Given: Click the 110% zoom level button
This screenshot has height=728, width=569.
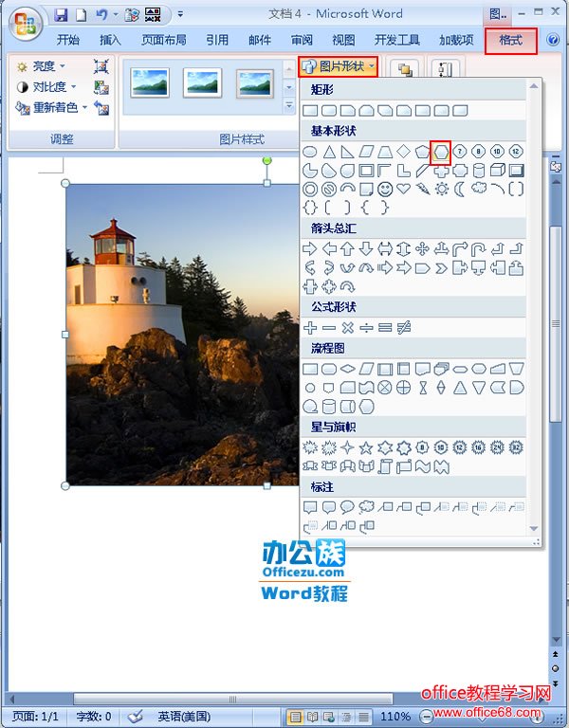Looking at the screenshot, I should [395, 717].
